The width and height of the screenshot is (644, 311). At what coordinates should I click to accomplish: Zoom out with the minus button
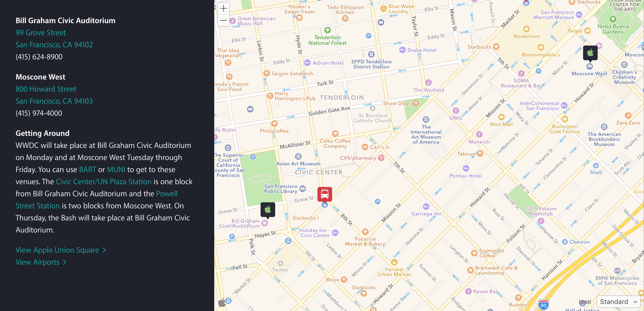click(224, 20)
